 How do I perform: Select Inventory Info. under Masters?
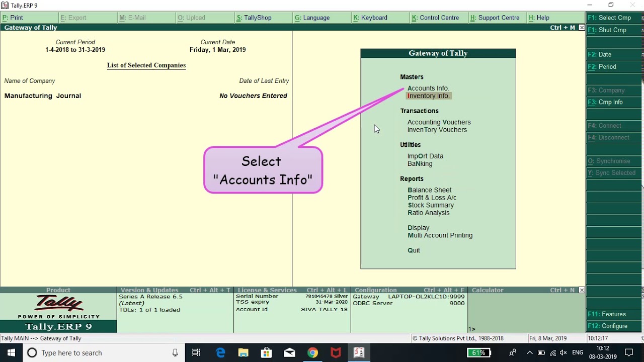429,96
